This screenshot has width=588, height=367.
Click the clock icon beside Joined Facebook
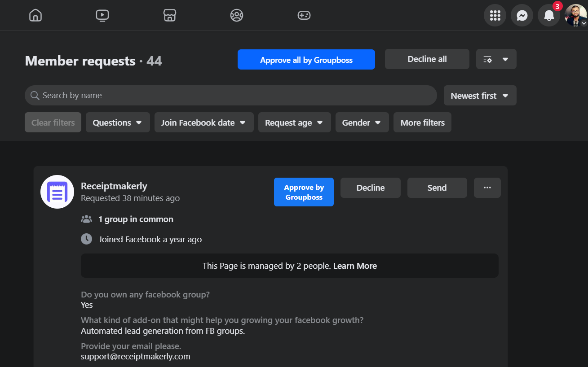point(86,239)
